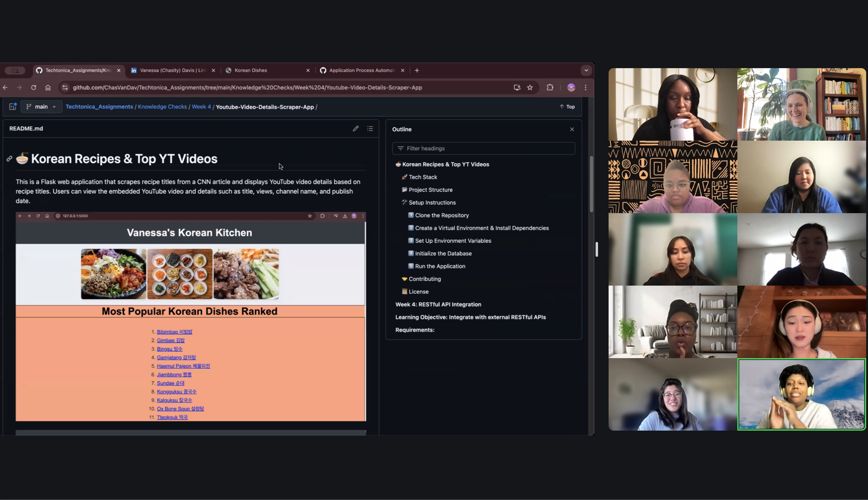Open the Knowledge Checks breadcrumb link
Image resolution: width=868 pixels, height=500 pixels.
[162, 107]
